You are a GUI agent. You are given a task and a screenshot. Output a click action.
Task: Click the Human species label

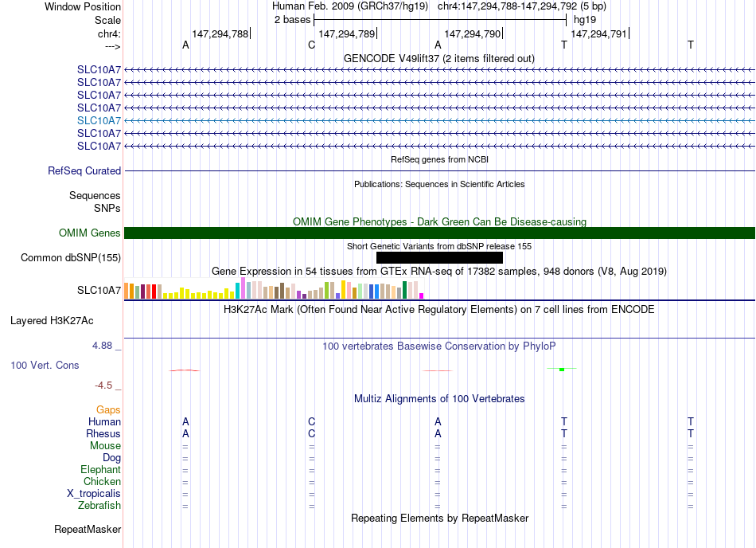[x=104, y=421]
